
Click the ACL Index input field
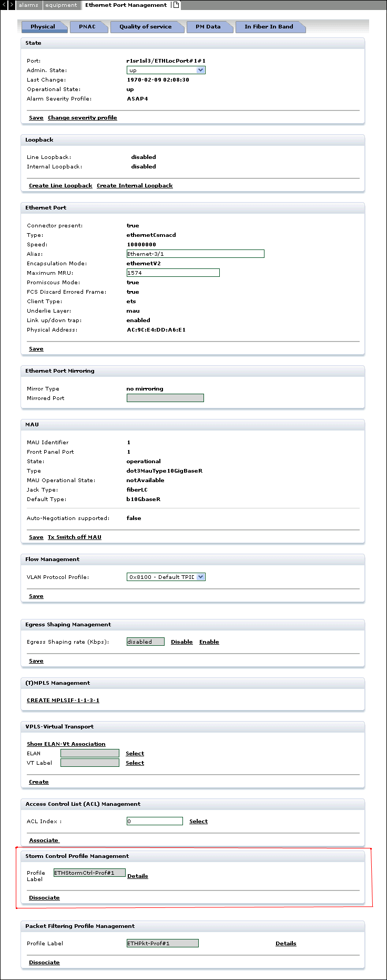[x=155, y=821]
